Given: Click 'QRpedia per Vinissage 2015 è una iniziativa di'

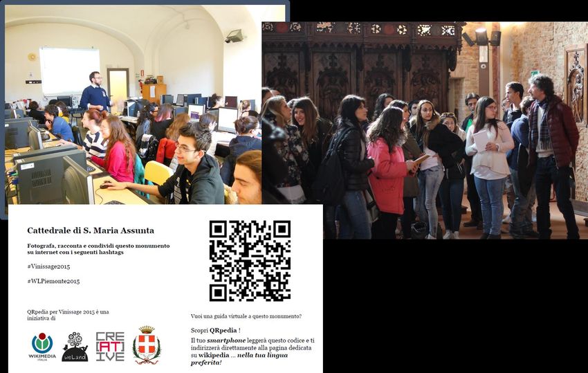Looking at the screenshot, I should pyautogui.click(x=68, y=315).
